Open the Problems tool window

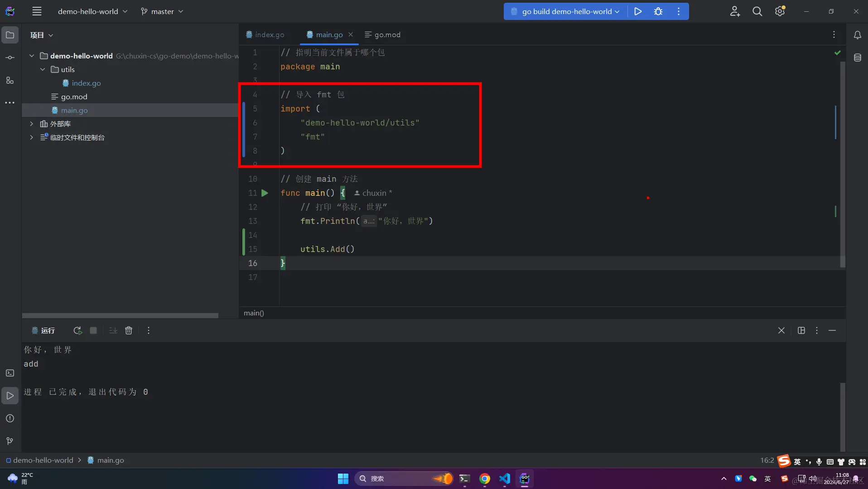click(10, 418)
